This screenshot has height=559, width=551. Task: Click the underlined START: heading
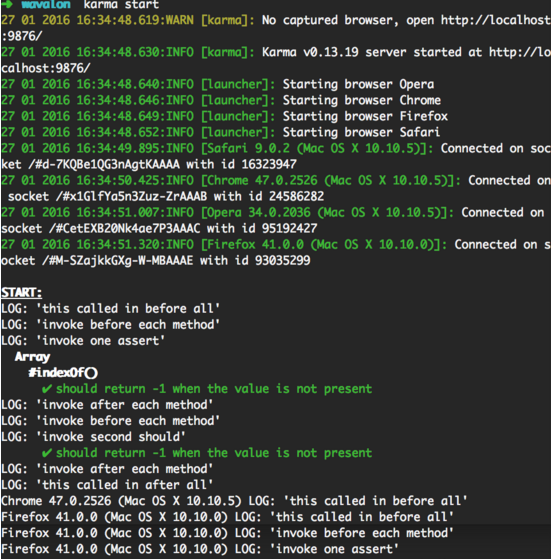(x=21, y=293)
